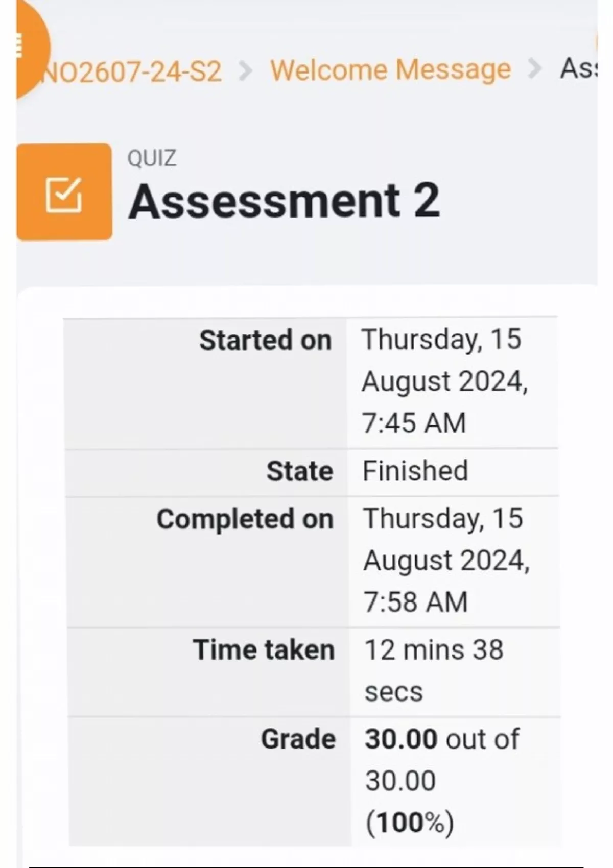Click the QUIZ label above the title

pyautogui.click(x=152, y=158)
